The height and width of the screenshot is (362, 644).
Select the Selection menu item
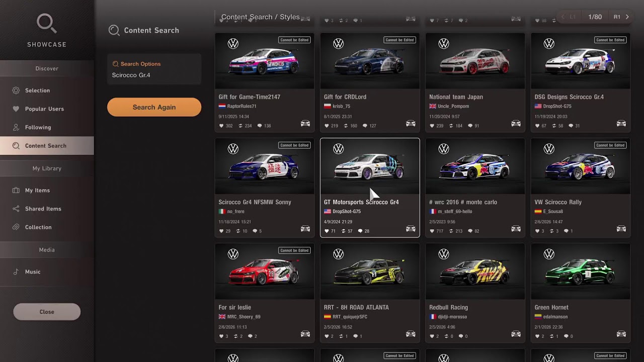click(47, 90)
